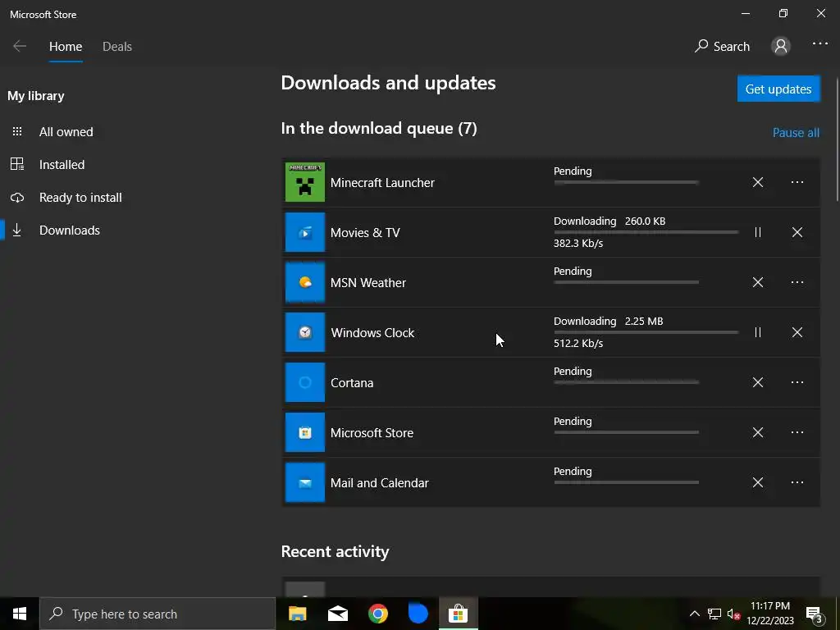Cancel the Minecraft Launcher download
The height and width of the screenshot is (630, 840).
click(x=757, y=182)
